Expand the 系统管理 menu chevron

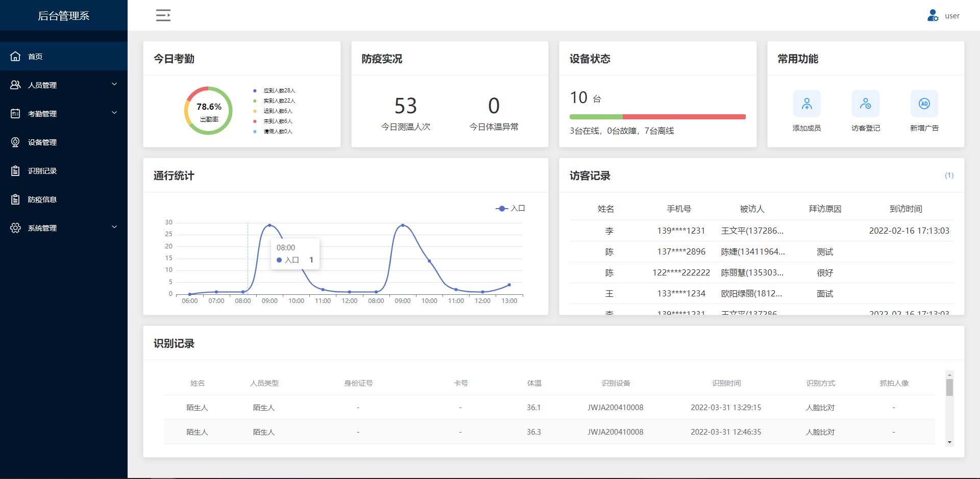click(114, 227)
